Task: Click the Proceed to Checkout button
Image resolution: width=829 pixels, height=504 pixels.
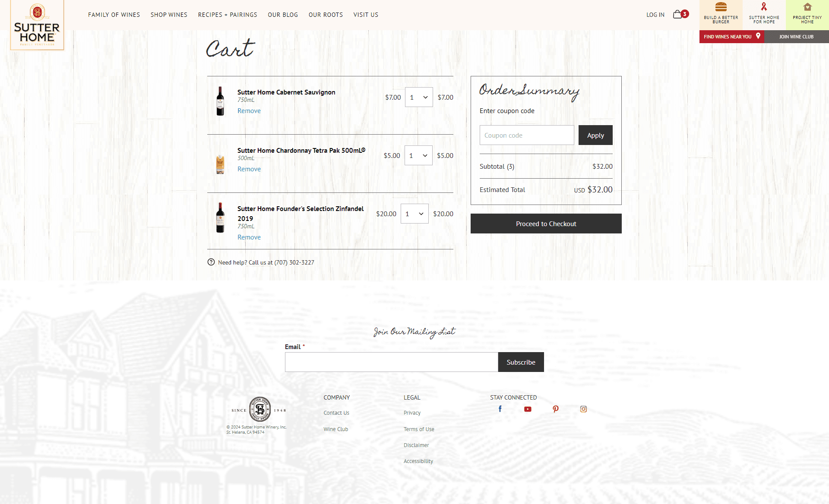Action: pyautogui.click(x=546, y=223)
